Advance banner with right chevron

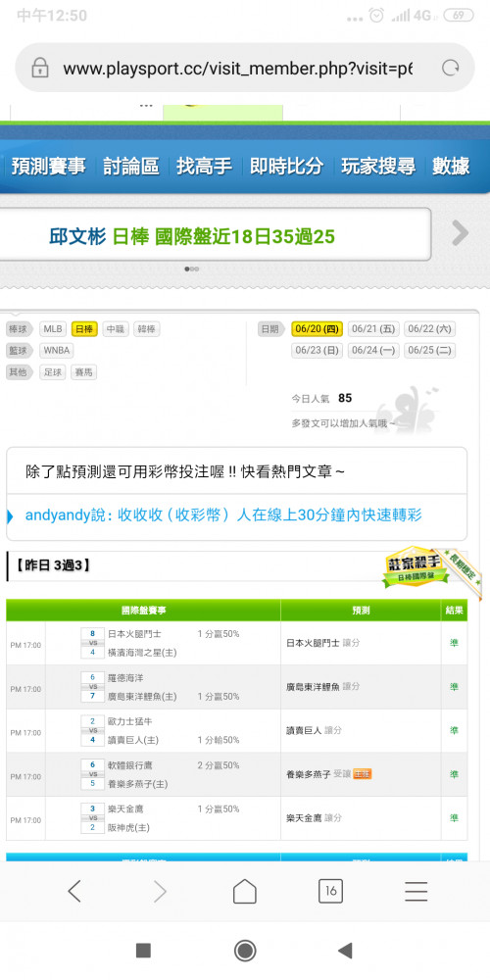(x=460, y=234)
